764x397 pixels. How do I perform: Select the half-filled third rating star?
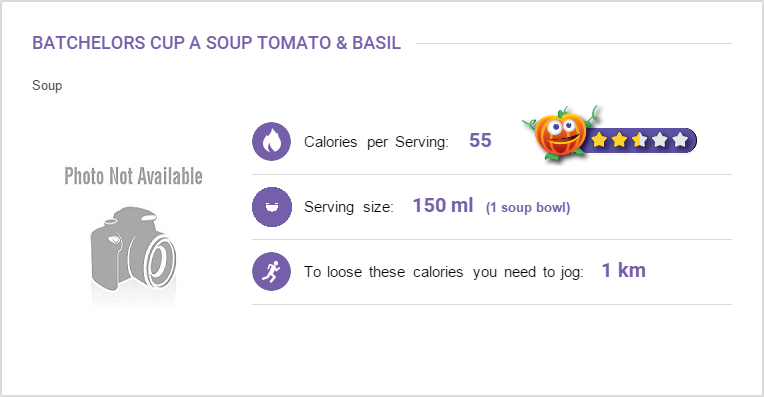pyautogui.click(x=639, y=140)
